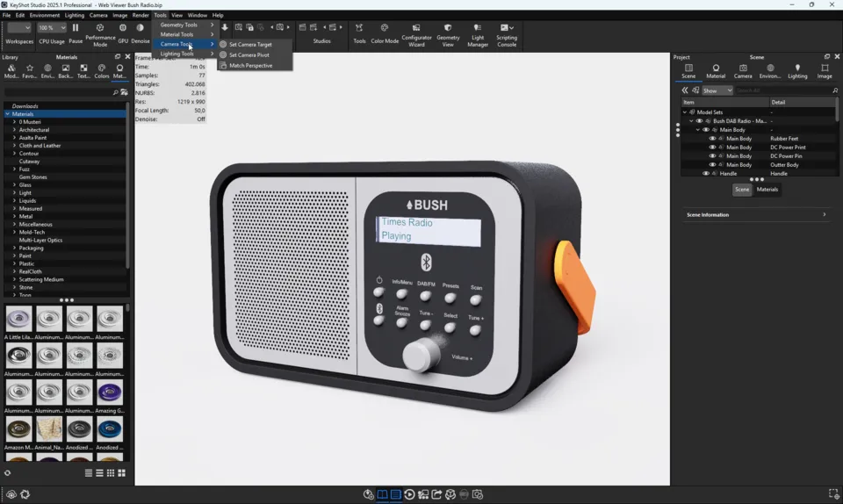Screen dimensions: 843x504
Task: Hide the Handle part
Action: click(706, 174)
